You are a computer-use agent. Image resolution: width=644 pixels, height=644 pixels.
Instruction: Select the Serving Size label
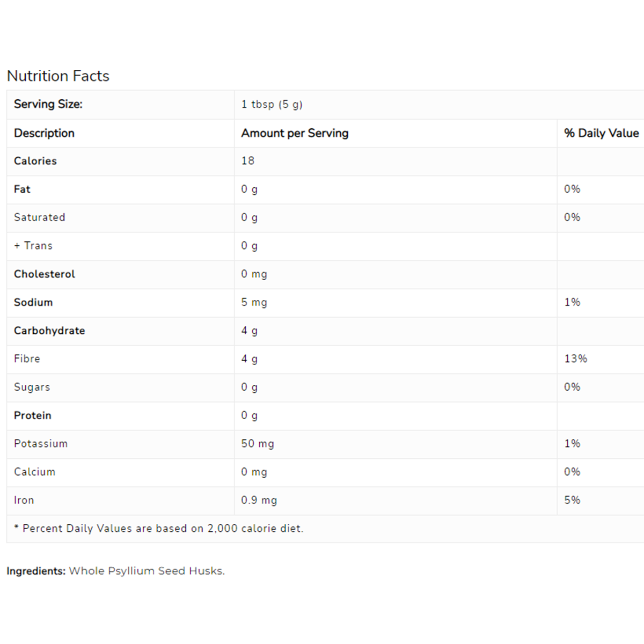pyautogui.click(x=48, y=104)
